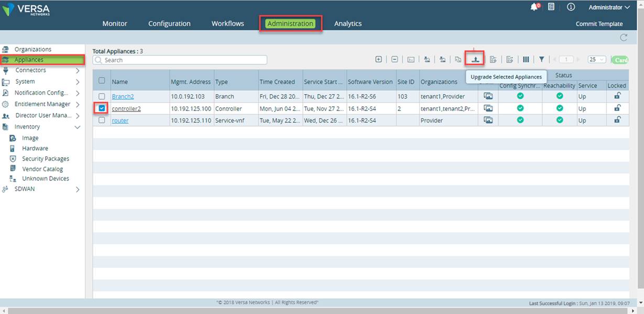
Task: Open the controller2 appliance link
Action: pos(126,108)
